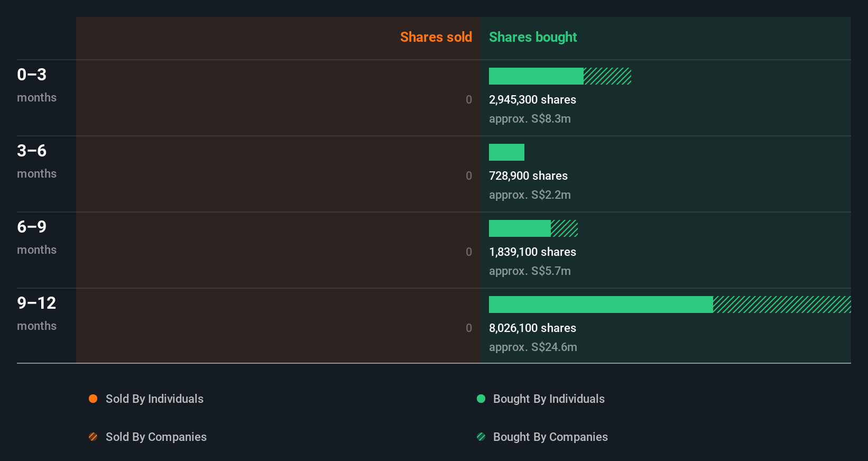Click the orange Sold By Individuals legend dot

93,399
